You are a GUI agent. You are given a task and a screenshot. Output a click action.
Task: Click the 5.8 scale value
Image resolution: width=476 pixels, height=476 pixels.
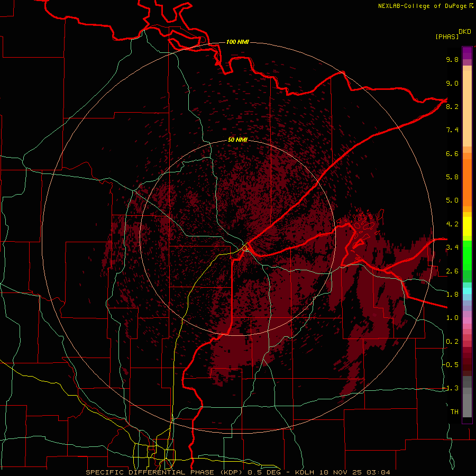[x=452, y=177]
